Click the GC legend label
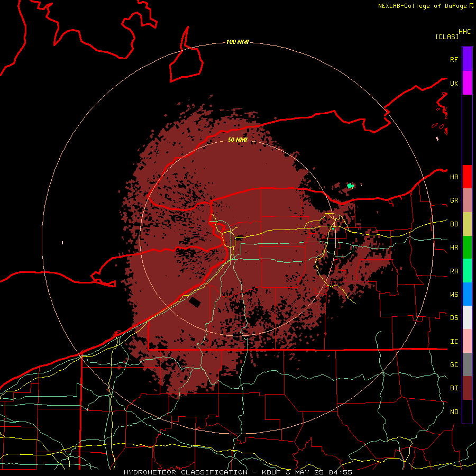476x476 pixels. coord(454,365)
